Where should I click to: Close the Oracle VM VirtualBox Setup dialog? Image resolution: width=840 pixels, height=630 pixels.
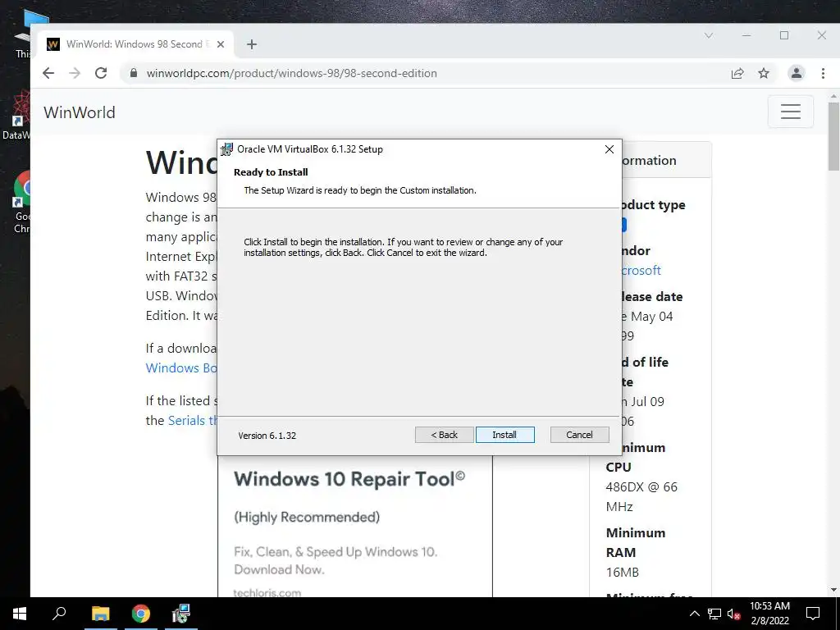609,149
